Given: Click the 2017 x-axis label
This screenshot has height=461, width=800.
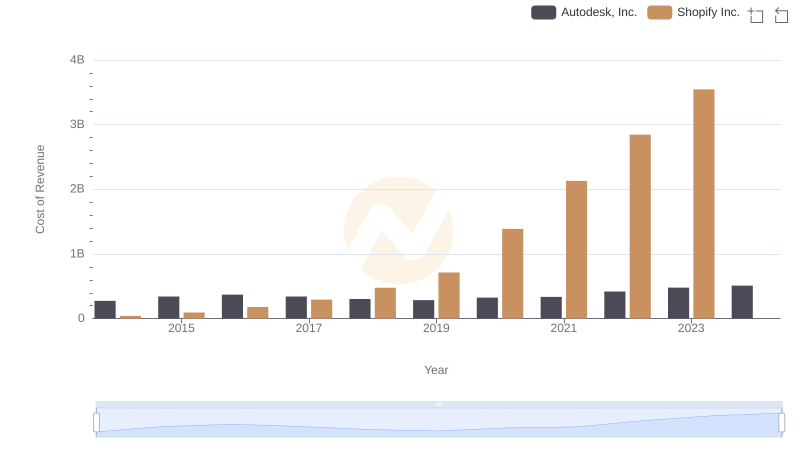Looking at the screenshot, I should coord(309,328).
